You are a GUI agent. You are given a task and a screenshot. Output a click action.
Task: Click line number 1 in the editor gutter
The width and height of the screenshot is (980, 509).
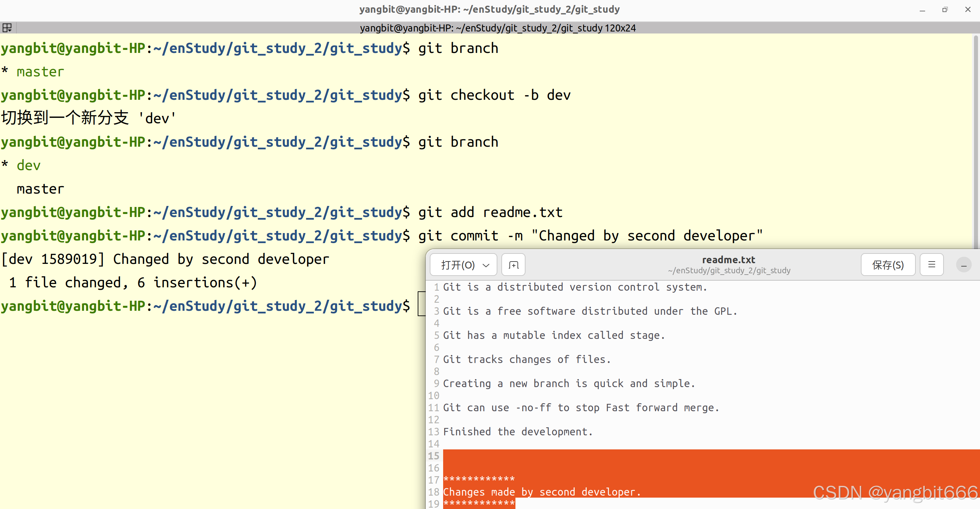(436, 287)
